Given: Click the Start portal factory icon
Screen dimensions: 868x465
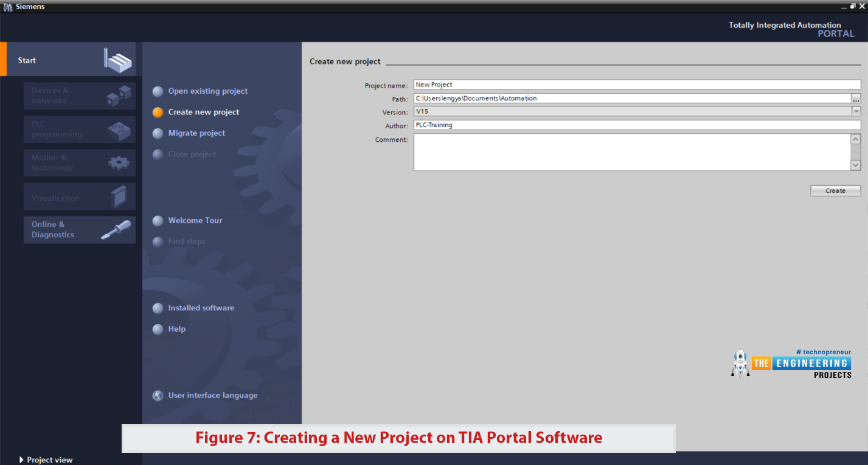Looking at the screenshot, I should point(117,59).
